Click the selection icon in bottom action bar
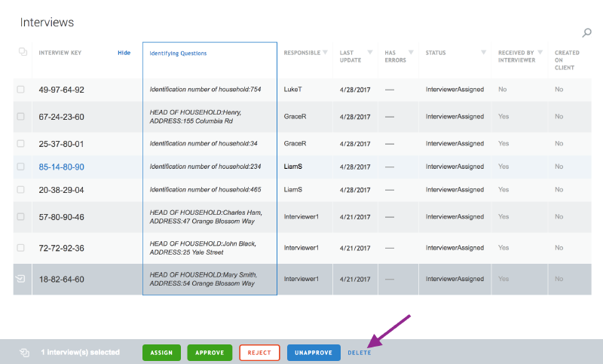Image resolution: width=603 pixels, height=364 pixels. 24,352
